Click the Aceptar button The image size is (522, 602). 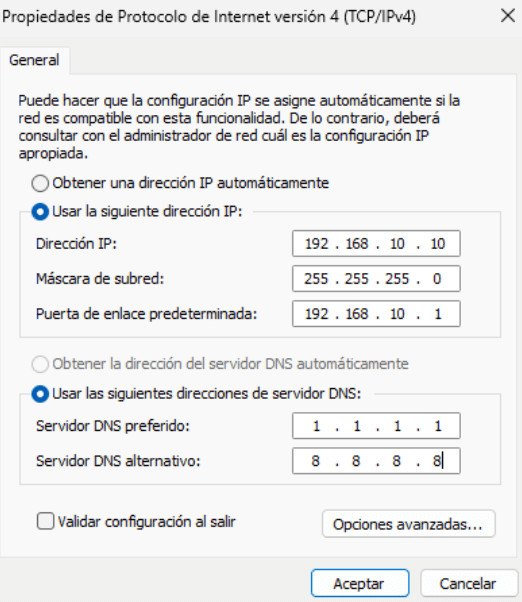click(x=360, y=583)
